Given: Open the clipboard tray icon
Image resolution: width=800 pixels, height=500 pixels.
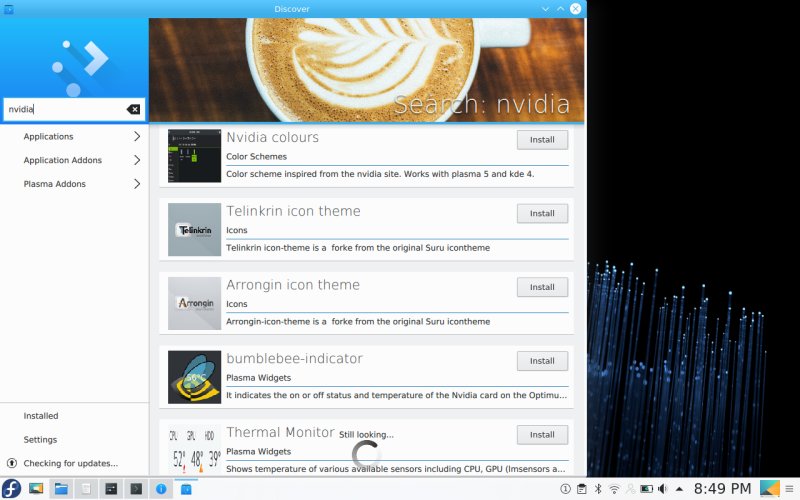Looking at the screenshot, I should [x=582, y=489].
